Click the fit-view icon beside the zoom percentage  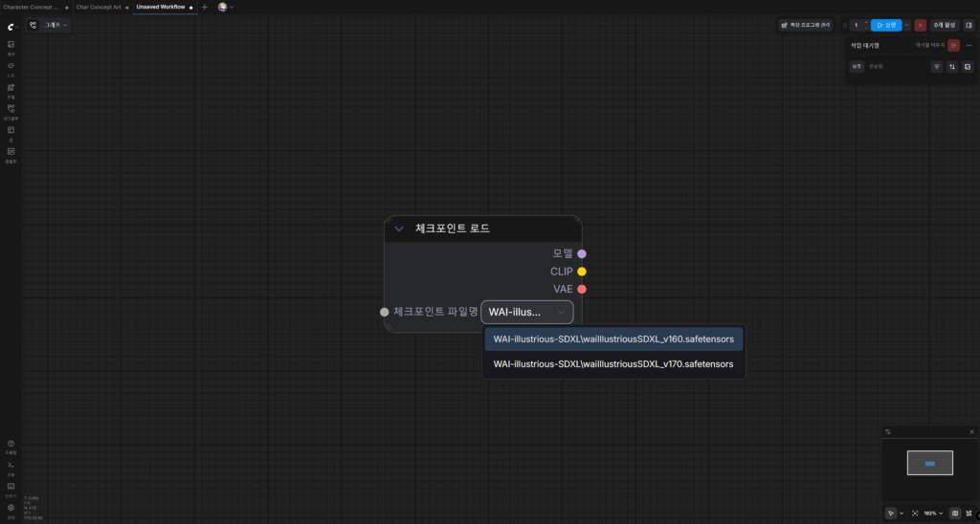pos(915,513)
